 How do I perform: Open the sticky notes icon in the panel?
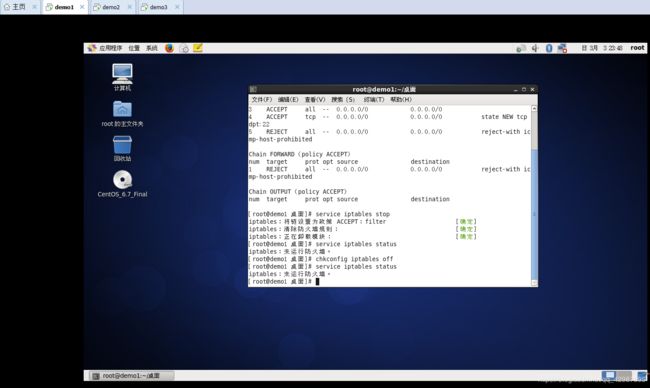[198, 48]
